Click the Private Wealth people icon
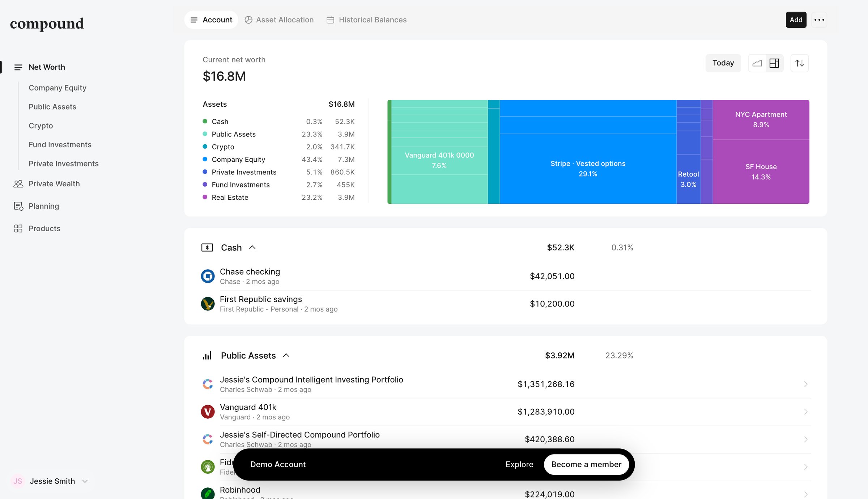 (18, 184)
